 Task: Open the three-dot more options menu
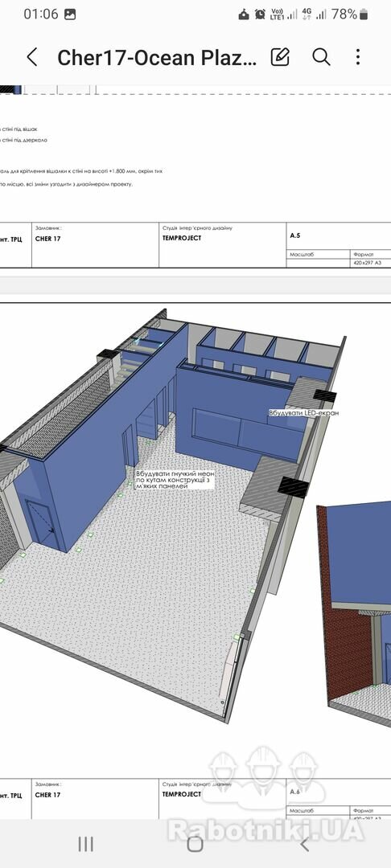pos(358,57)
